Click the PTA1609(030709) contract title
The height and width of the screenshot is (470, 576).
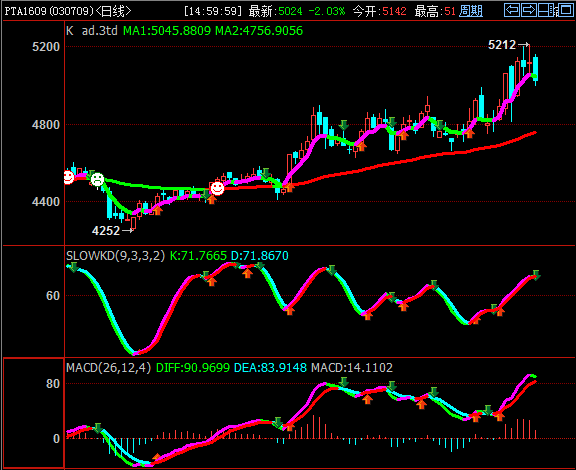pos(49,11)
